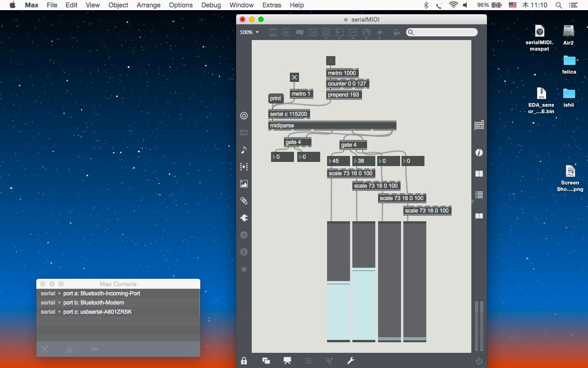Click the new view windows icon
Image resolution: width=588 pixels, height=368 pixels.
[x=266, y=361]
